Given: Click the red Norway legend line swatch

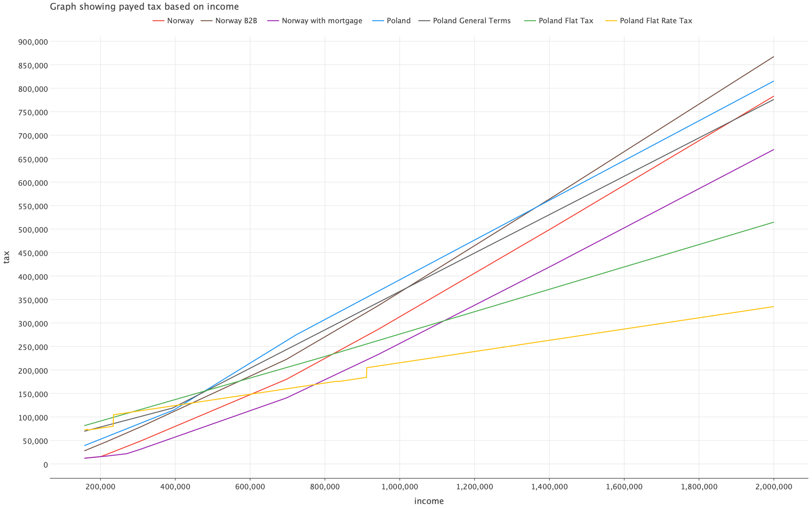Looking at the screenshot, I should pos(159,21).
